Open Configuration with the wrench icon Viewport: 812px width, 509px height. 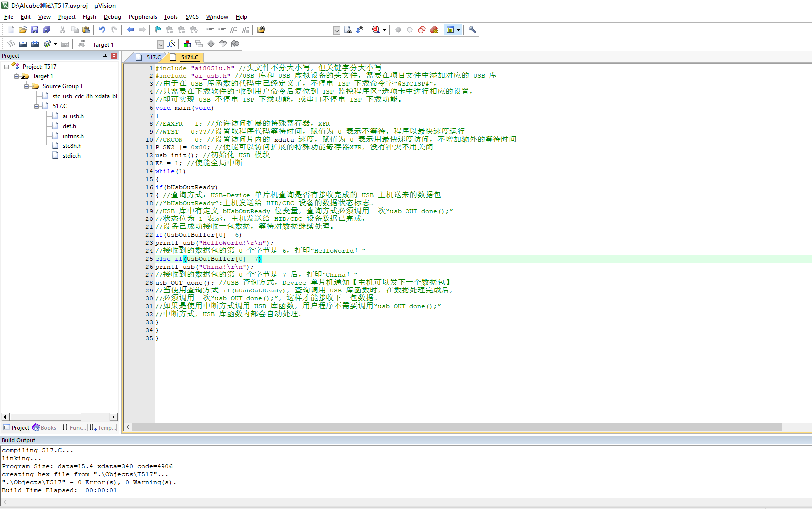point(472,30)
